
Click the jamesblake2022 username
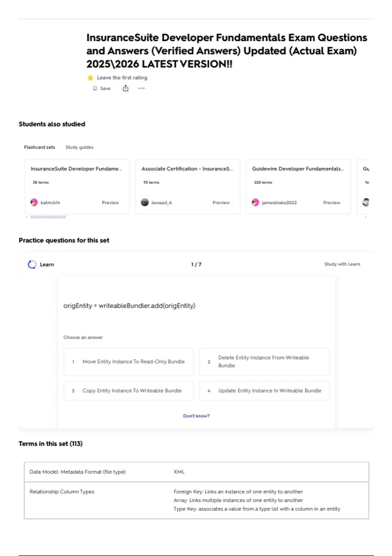(x=279, y=203)
